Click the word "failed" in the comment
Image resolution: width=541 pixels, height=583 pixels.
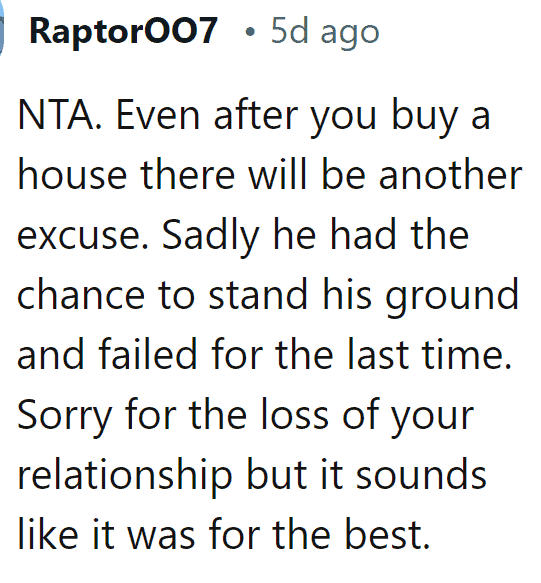tap(148, 354)
